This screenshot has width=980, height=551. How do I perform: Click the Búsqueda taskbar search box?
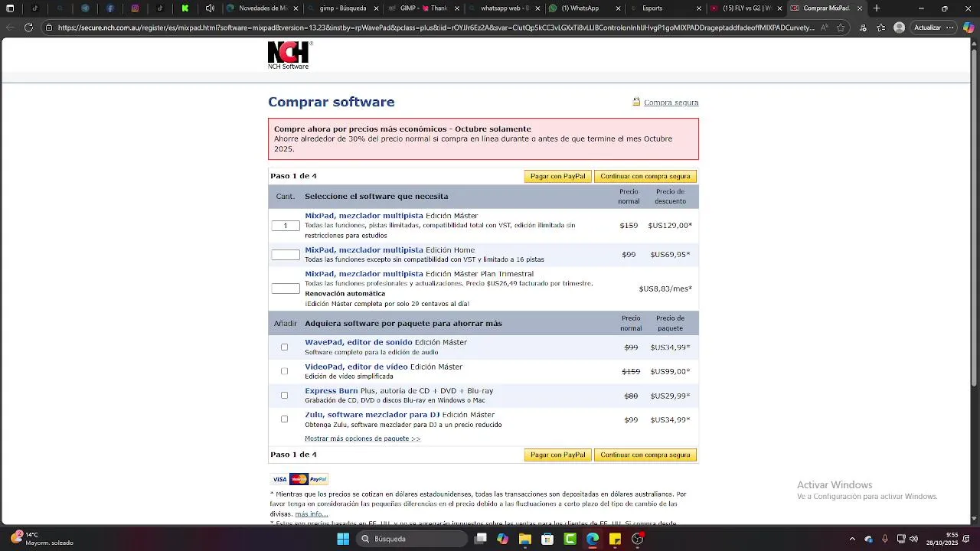413,539
